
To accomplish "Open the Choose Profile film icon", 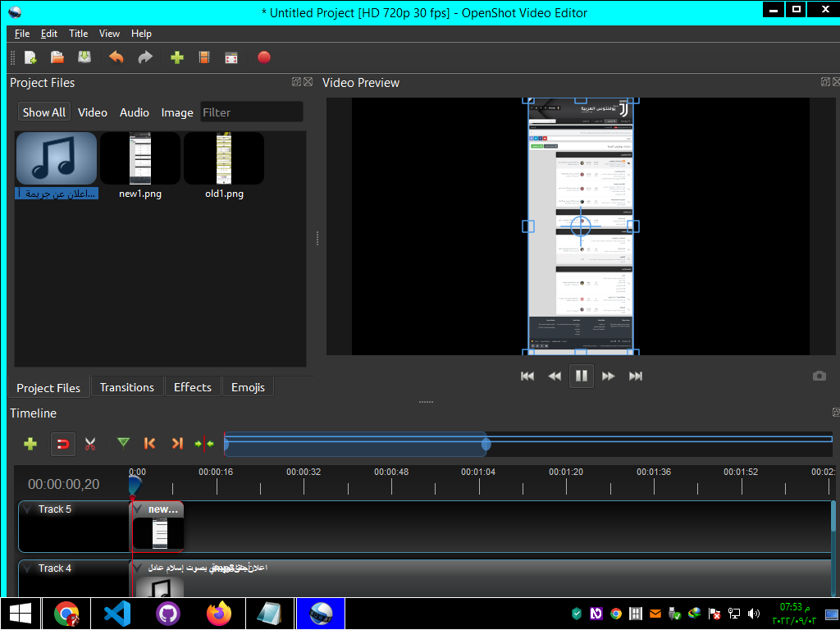I will 204,57.
